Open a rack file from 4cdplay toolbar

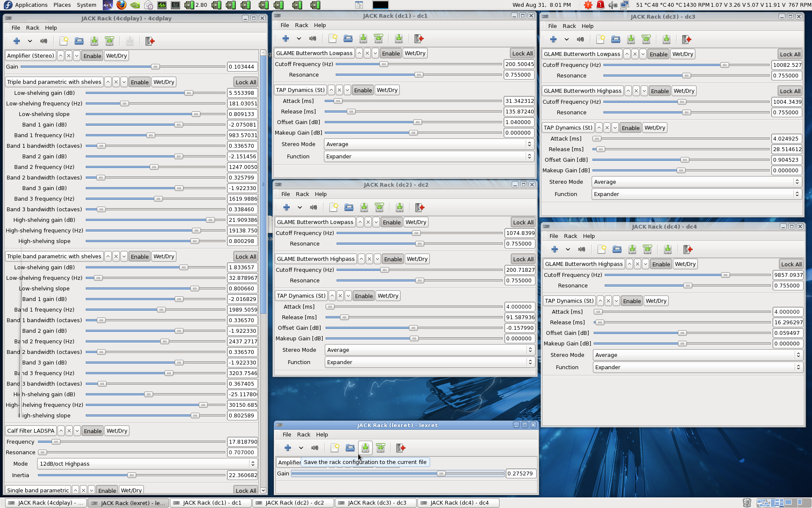tap(79, 41)
